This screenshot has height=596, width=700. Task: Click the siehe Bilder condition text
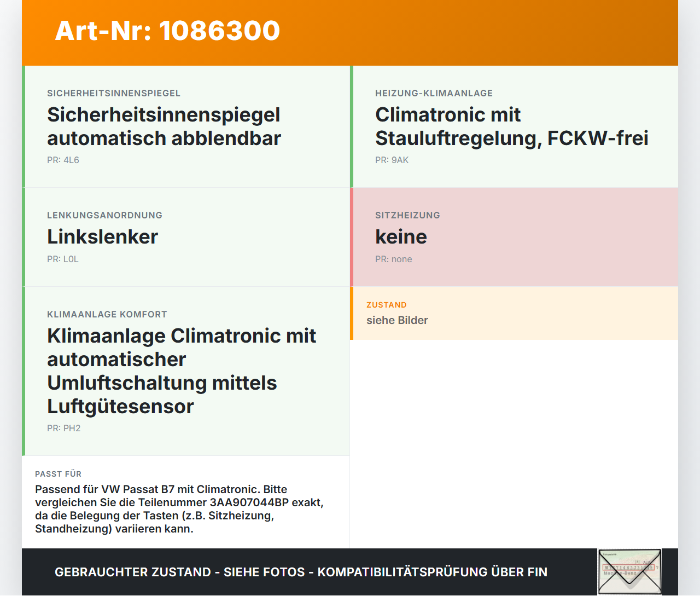(x=397, y=320)
